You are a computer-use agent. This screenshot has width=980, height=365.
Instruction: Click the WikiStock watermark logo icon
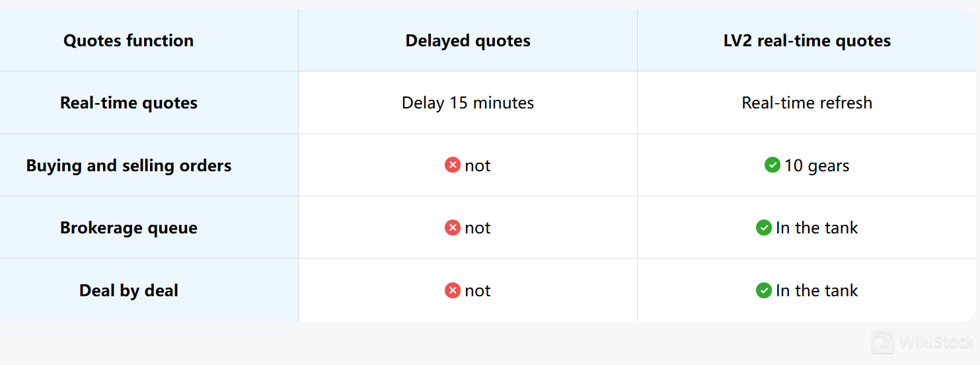[x=882, y=342]
